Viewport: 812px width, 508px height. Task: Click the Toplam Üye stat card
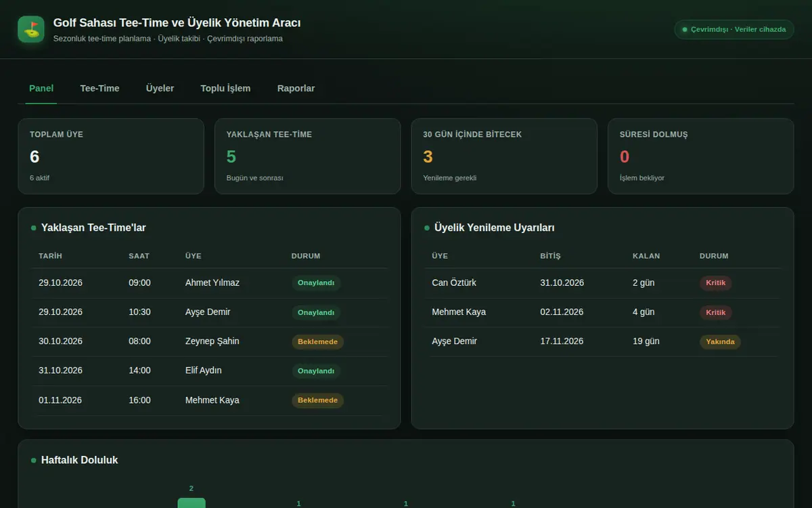[111, 156]
